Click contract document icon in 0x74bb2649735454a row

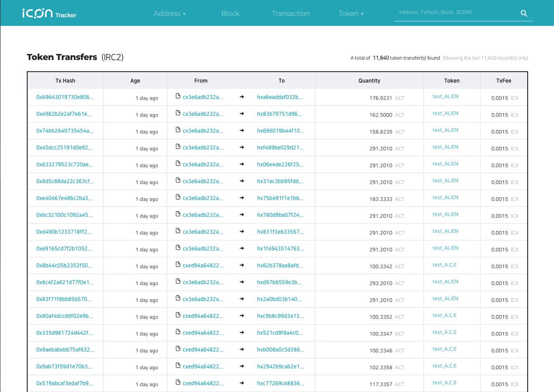tap(178, 130)
